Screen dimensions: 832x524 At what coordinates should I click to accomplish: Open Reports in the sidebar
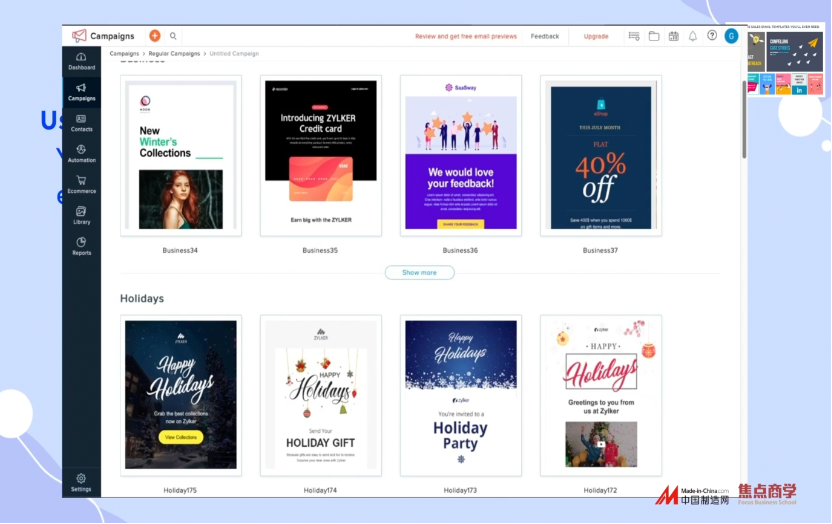(x=81, y=247)
